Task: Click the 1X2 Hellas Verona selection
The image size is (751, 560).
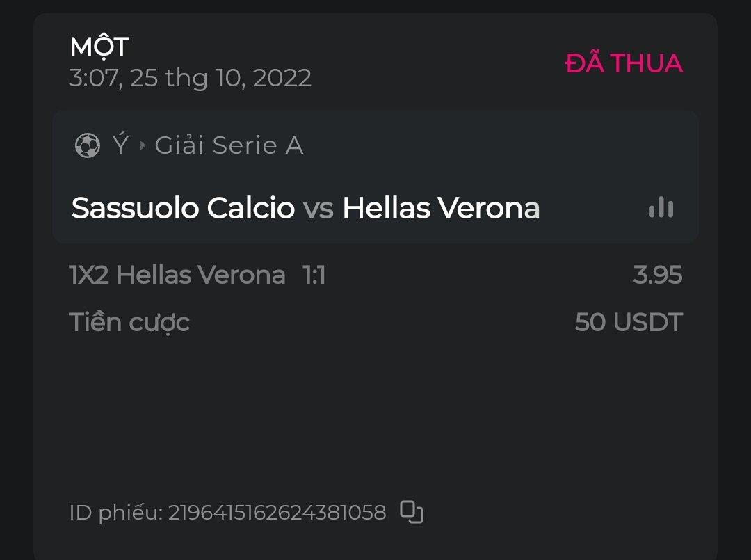Action: (177, 275)
